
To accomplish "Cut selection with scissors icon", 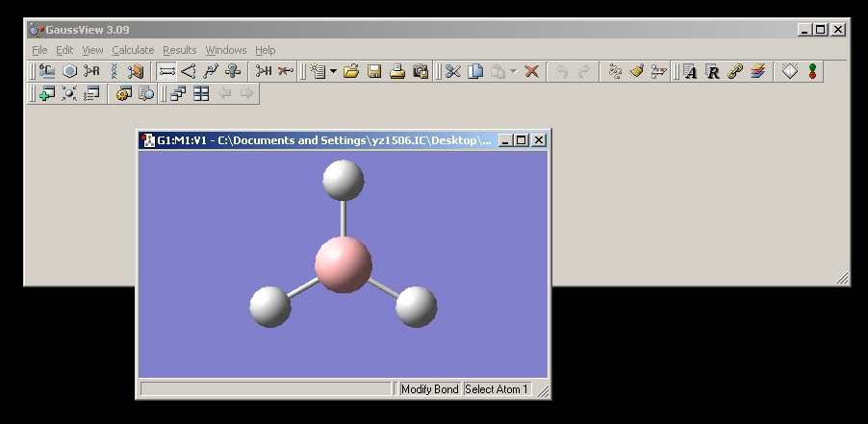I will click(453, 71).
